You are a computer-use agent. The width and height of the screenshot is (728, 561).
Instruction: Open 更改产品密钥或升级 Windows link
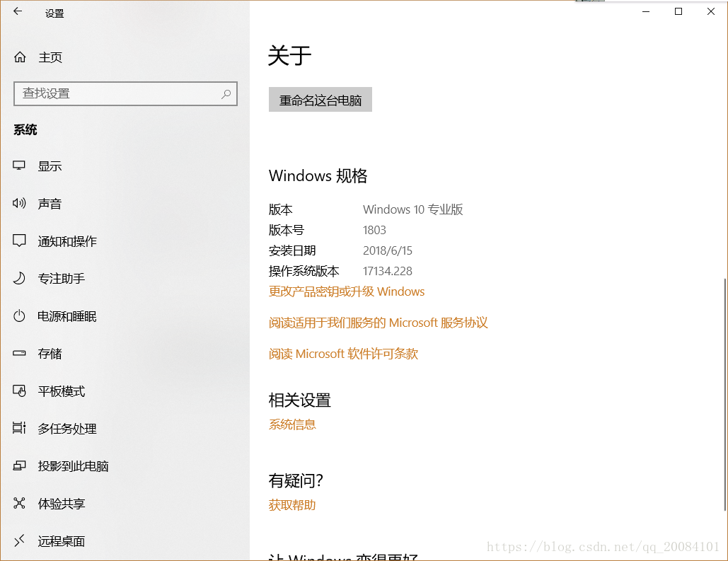tap(347, 291)
